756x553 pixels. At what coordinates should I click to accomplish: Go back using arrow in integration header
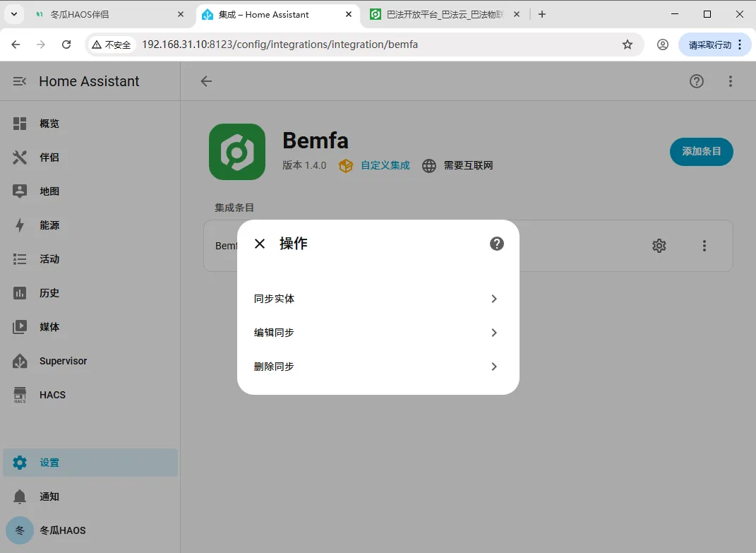click(206, 81)
